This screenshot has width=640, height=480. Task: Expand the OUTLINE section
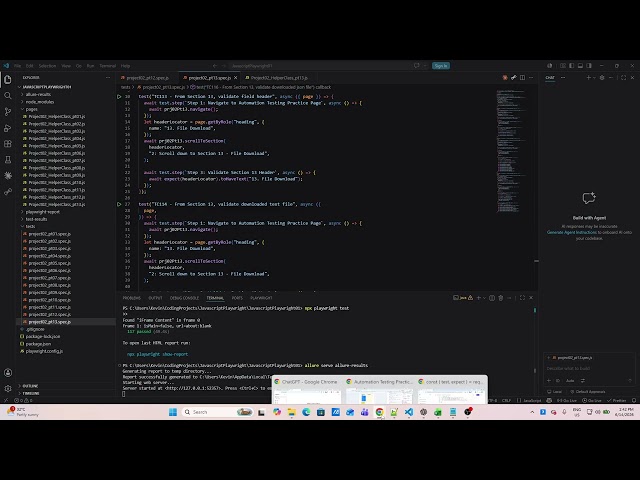click(x=30, y=386)
